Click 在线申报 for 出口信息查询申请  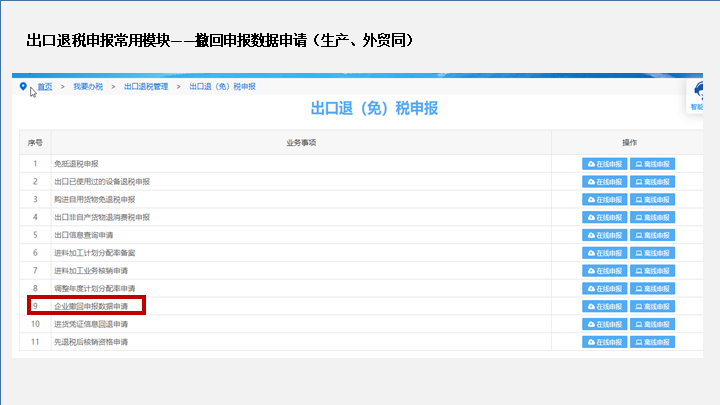click(604, 235)
